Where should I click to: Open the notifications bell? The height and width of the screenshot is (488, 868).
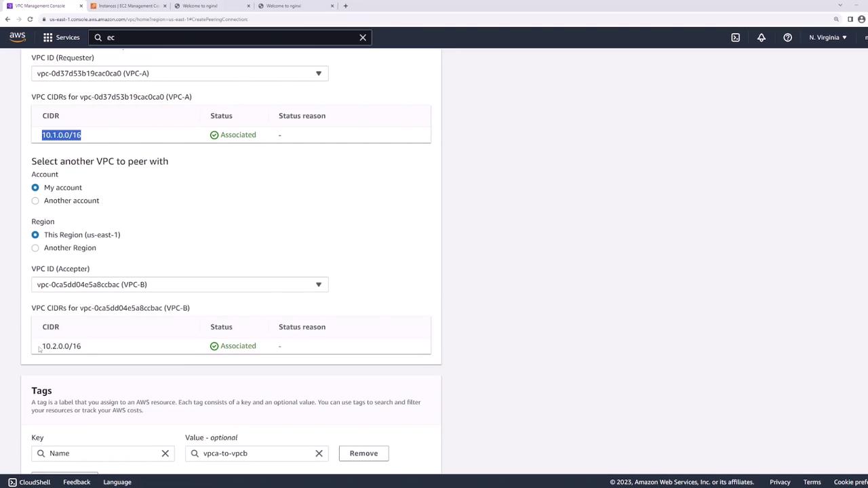pos(762,37)
